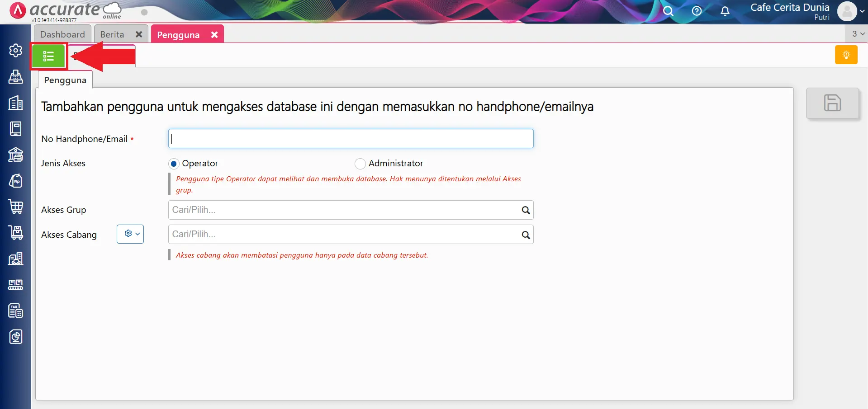Open the pie chart reports icon

tap(16, 337)
